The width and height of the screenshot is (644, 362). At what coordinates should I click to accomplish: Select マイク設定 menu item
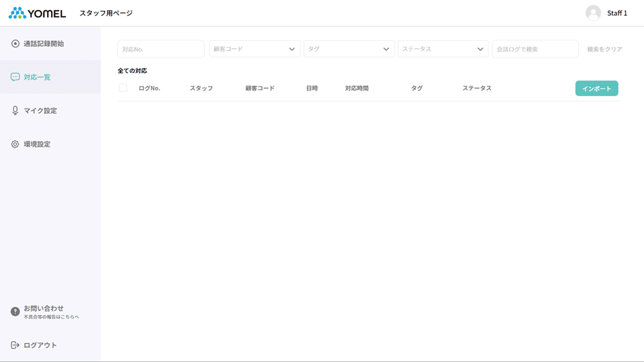40,111
